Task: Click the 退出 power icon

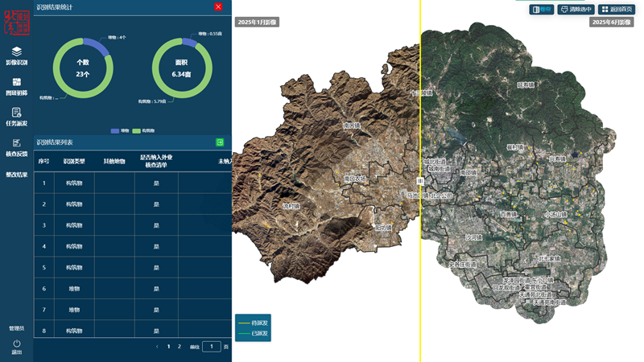Action: (17, 343)
